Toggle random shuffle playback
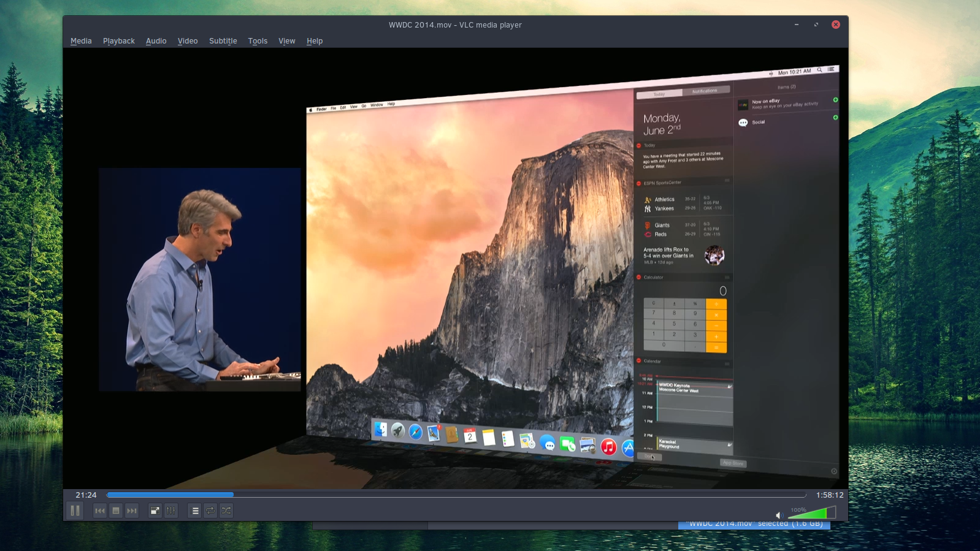The image size is (980, 551). pyautogui.click(x=226, y=511)
